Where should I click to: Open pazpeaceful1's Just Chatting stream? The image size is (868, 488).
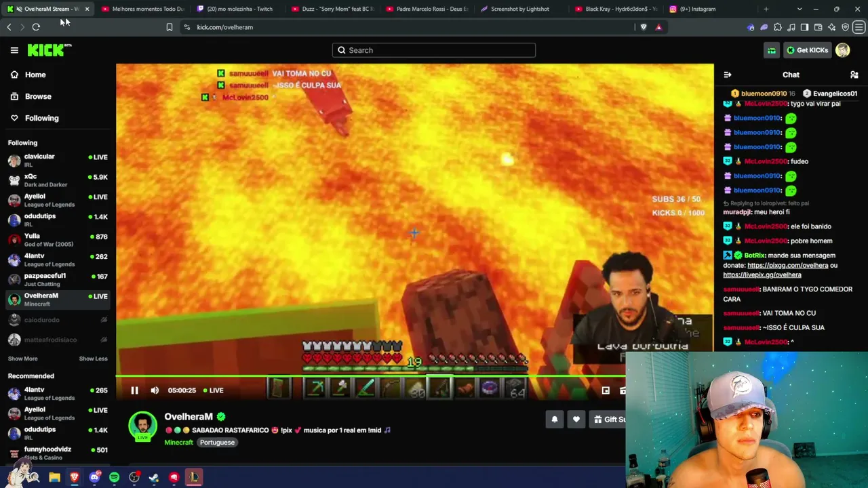(58, 279)
